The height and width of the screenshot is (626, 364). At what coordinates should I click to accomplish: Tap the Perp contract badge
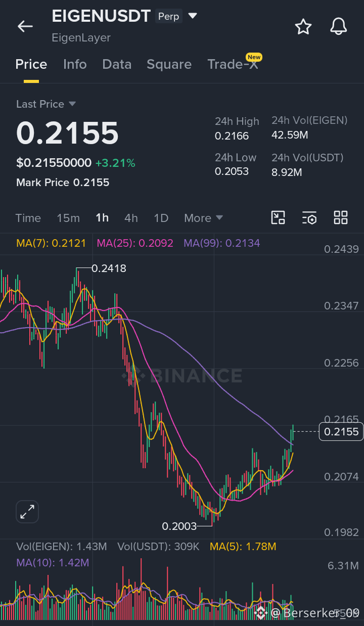[x=168, y=17]
